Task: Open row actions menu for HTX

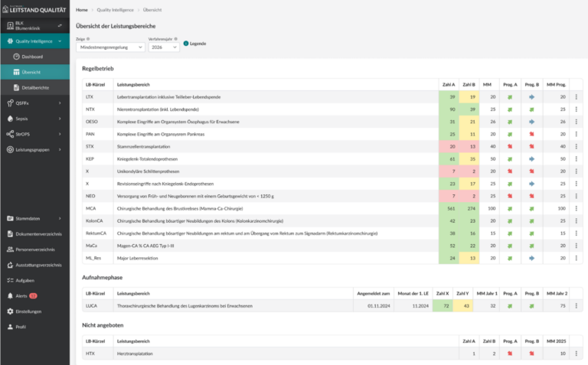Action: click(576, 354)
